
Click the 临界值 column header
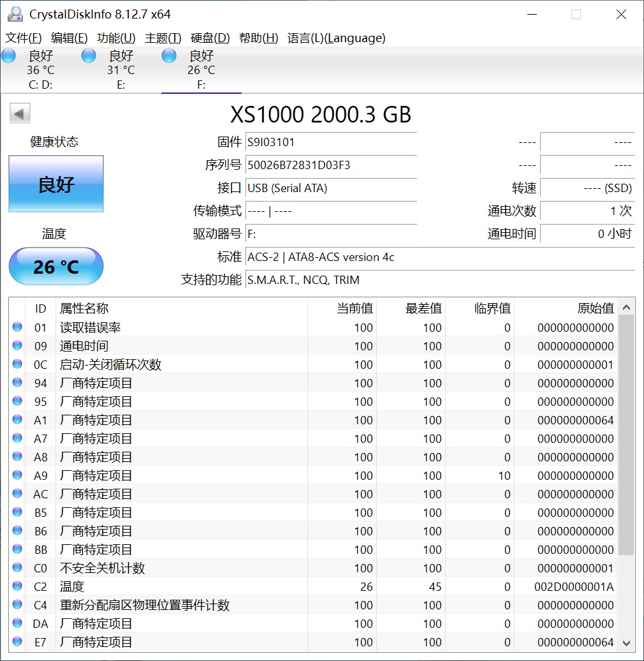tap(479, 308)
